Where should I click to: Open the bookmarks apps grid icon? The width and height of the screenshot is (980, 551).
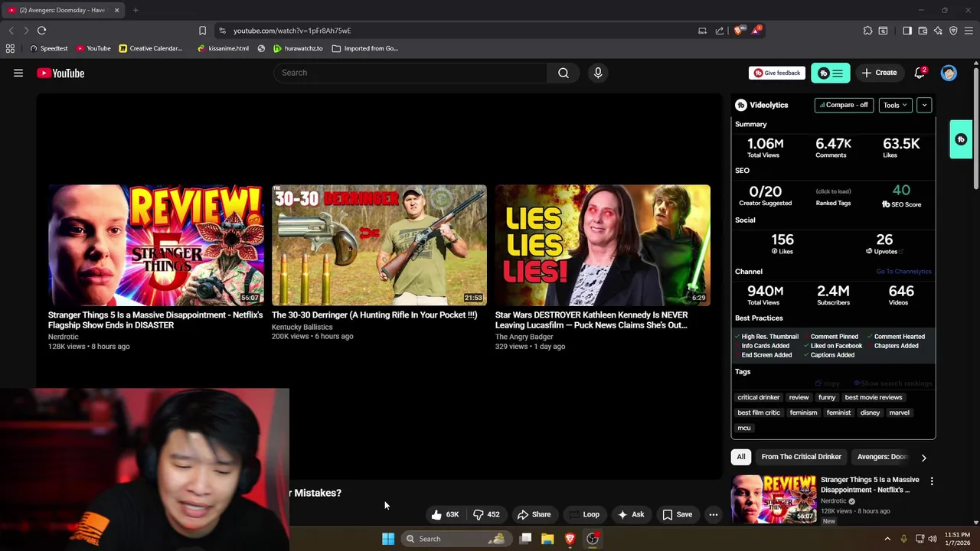(x=10, y=48)
